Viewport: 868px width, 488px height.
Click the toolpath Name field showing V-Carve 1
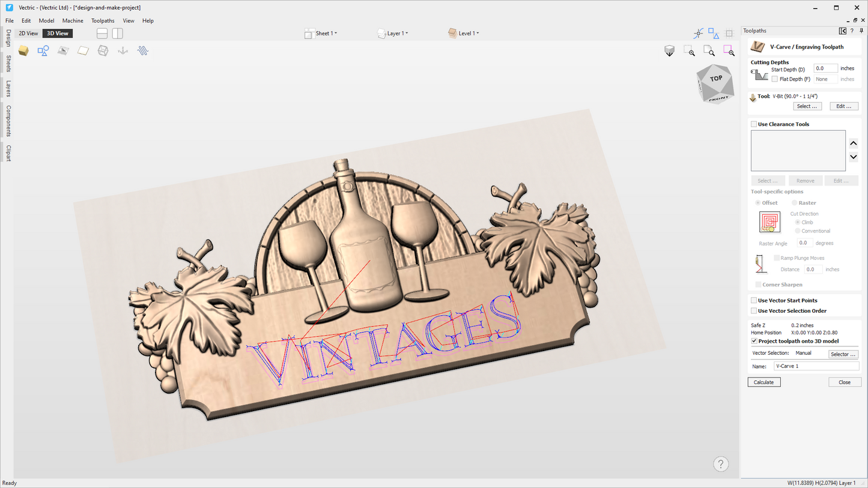(x=816, y=366)
